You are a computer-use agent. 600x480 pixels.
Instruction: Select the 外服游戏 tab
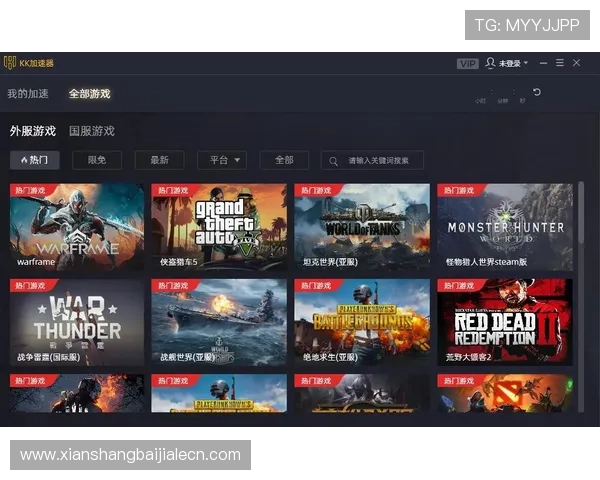coord(32,131)
